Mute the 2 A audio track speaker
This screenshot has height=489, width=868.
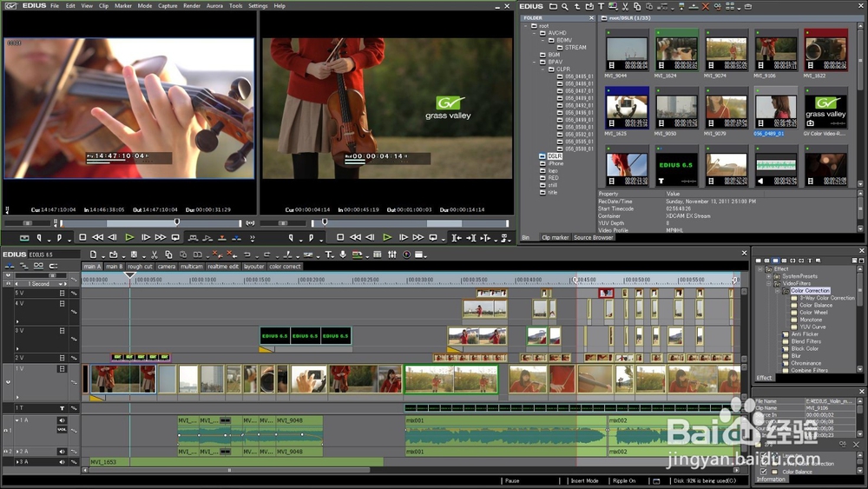[x=62, y=452]
